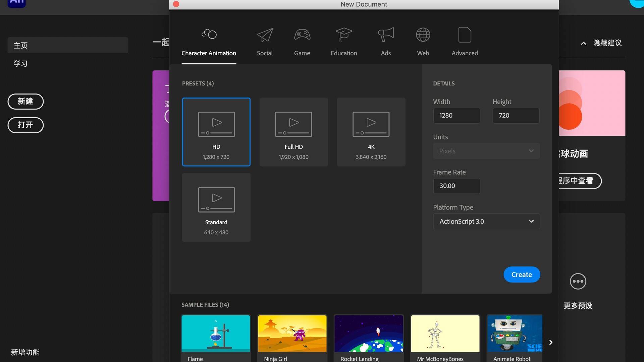
Task: Click the Width input field
Action: 456,115
